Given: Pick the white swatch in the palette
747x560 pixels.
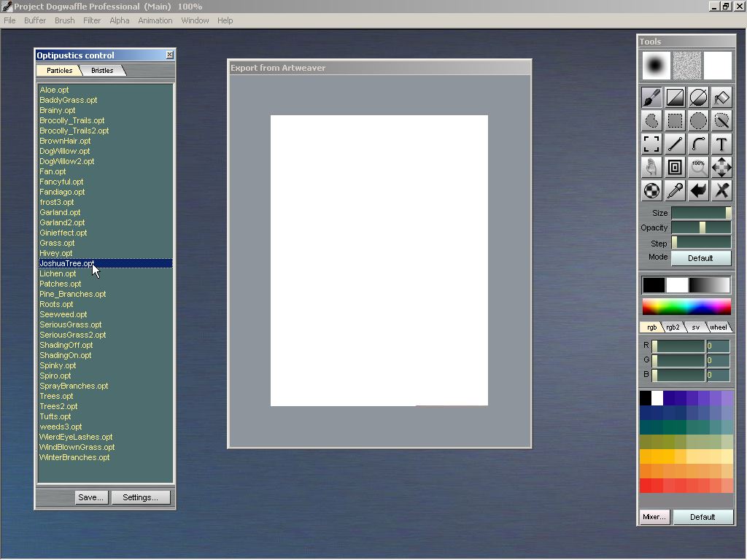Looking at the screenshot, I should tap(657, 398).
